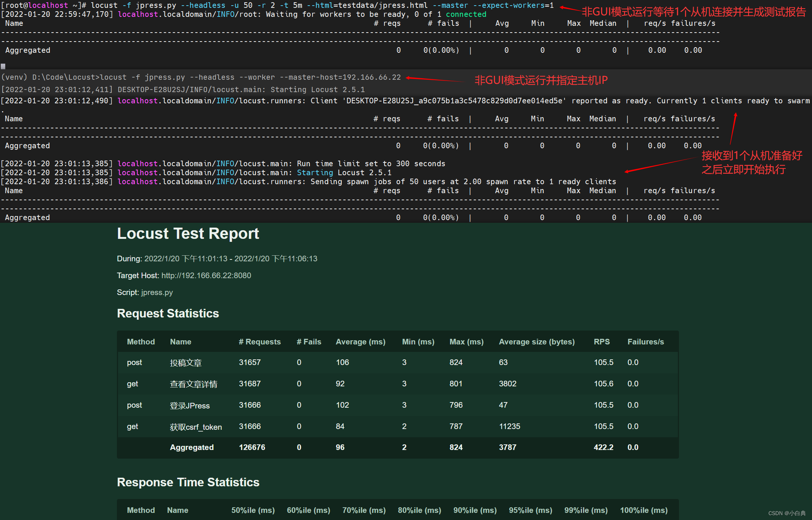Image resolution: width=812 pixels, height=520 pixels.
Task: Click the 获取csrf_token request name
Action: (x=196, y=427)
